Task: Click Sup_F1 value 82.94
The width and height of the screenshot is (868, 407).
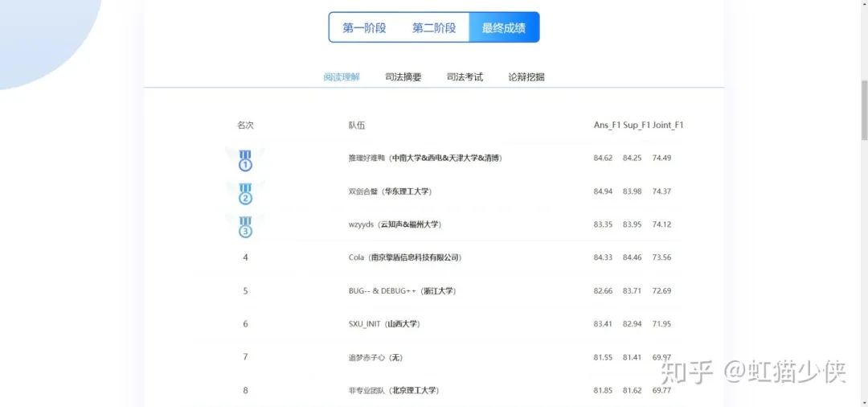Action: (x=633, y=324)
